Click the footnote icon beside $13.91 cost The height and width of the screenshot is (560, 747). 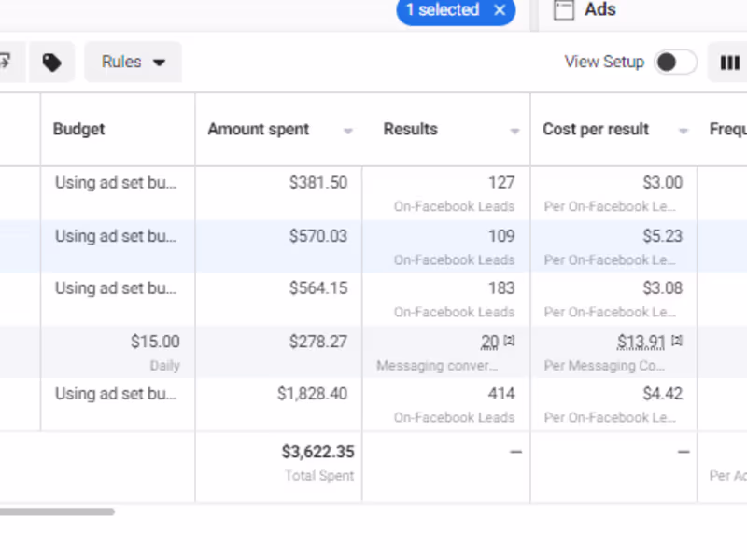[677, 341]
